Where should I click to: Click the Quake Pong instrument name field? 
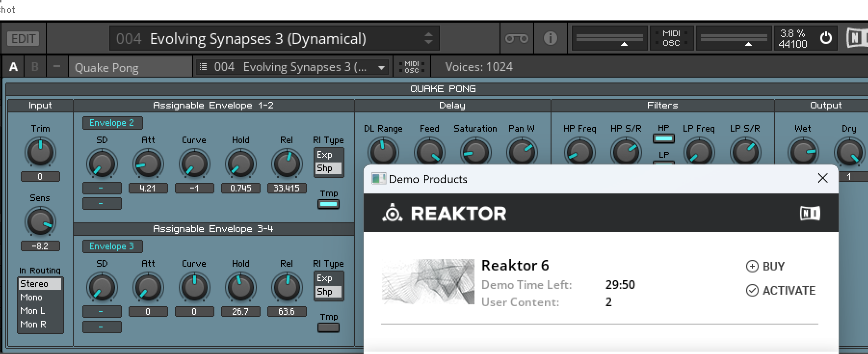[x=130, y=68]
